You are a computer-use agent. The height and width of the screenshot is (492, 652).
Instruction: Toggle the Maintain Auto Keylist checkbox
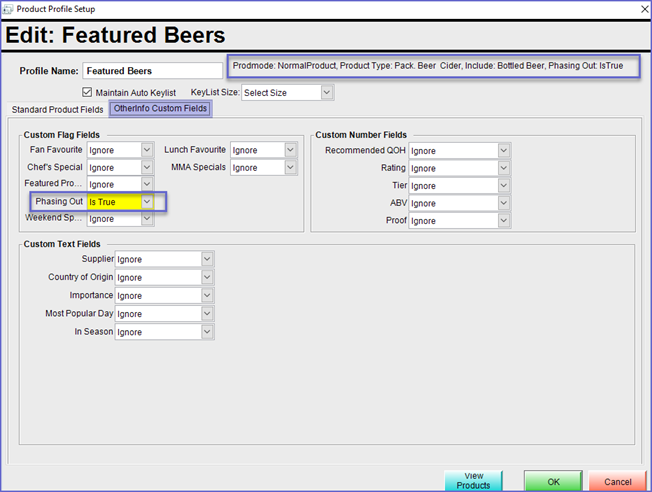coord(87,92)
